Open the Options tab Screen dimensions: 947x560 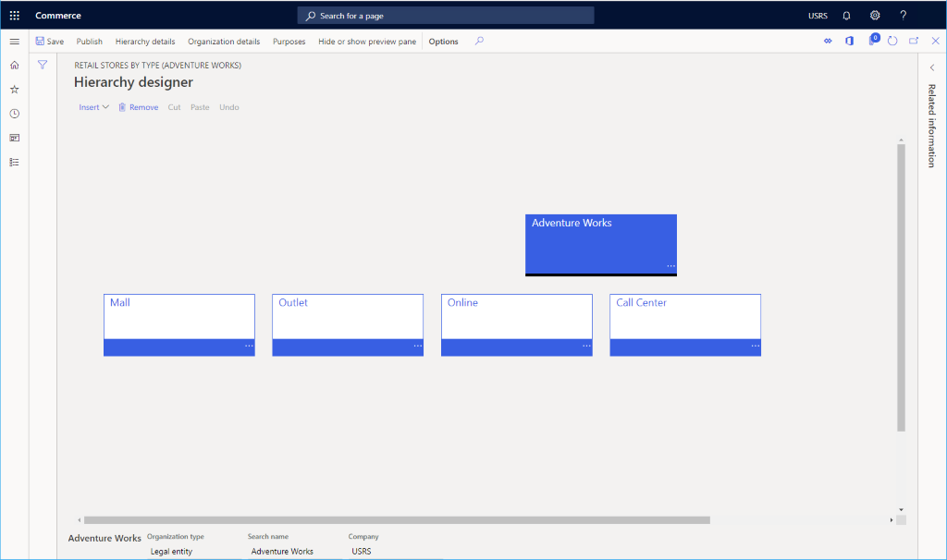pyautogui.click(x=443, y=41)
